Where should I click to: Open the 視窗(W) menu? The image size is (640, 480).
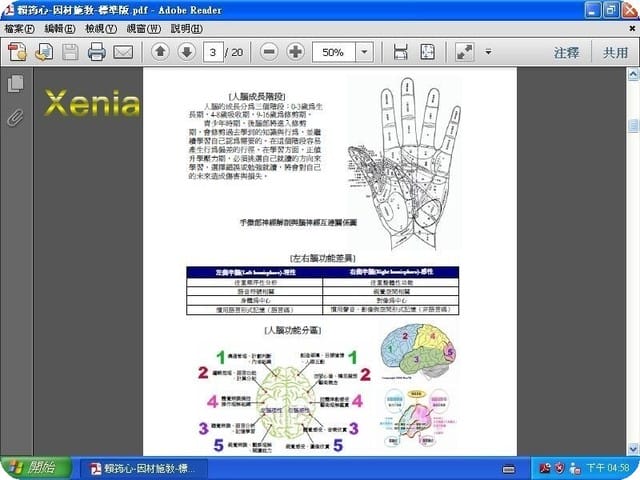144,29
